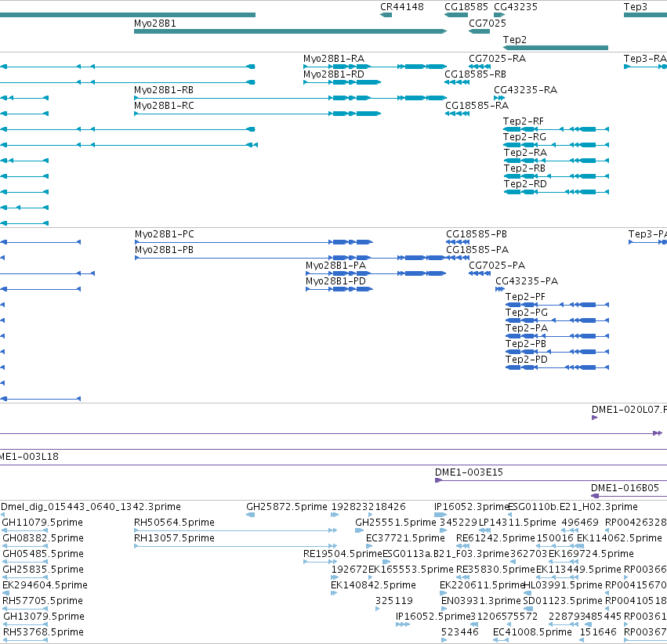Click BAC clone DME1-016B05
The image size is (667, 644).
pos(629,496)
